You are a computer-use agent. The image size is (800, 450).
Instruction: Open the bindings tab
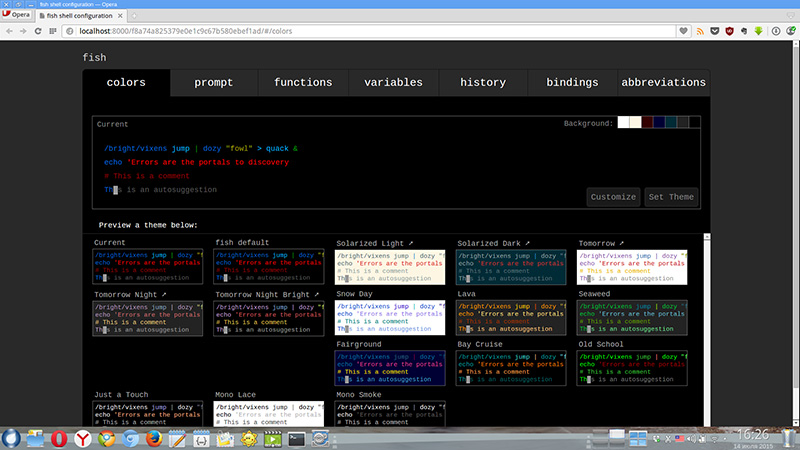(572, 83)
